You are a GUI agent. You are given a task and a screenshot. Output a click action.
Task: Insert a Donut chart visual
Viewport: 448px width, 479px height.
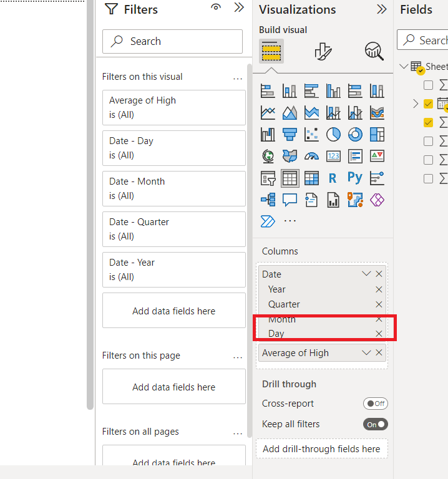[x=355, y=135]
